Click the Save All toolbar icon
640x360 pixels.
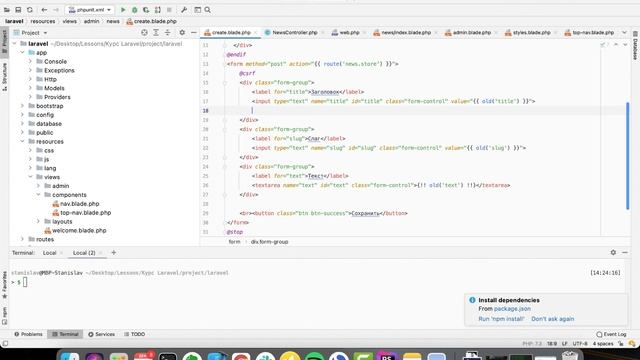pyautogui.click(x=18, y=10)
